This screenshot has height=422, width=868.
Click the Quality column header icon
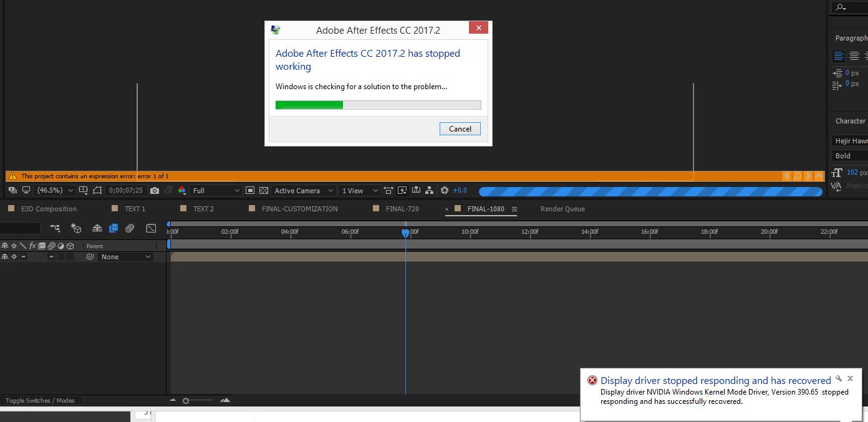click(x=23, y=246)
